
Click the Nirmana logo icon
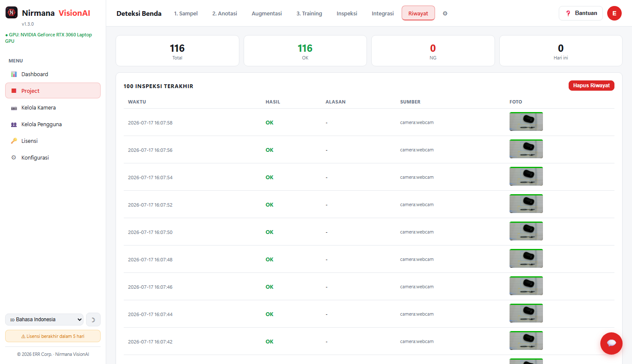[12, 13]
